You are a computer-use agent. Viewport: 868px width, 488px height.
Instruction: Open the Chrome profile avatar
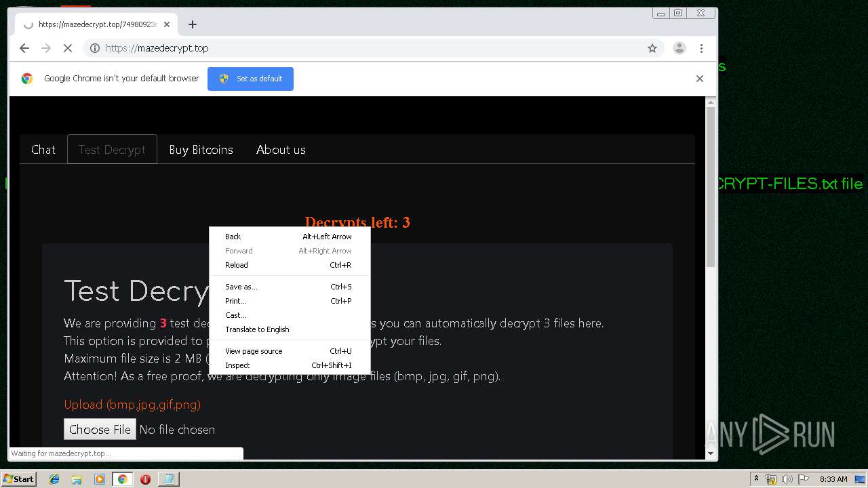679,48
